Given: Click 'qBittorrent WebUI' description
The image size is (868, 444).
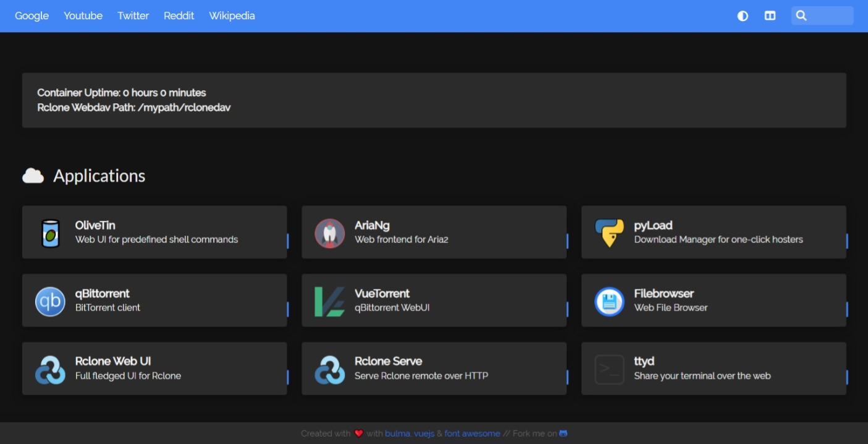Looking at the screenshot, I should point(392,307).
